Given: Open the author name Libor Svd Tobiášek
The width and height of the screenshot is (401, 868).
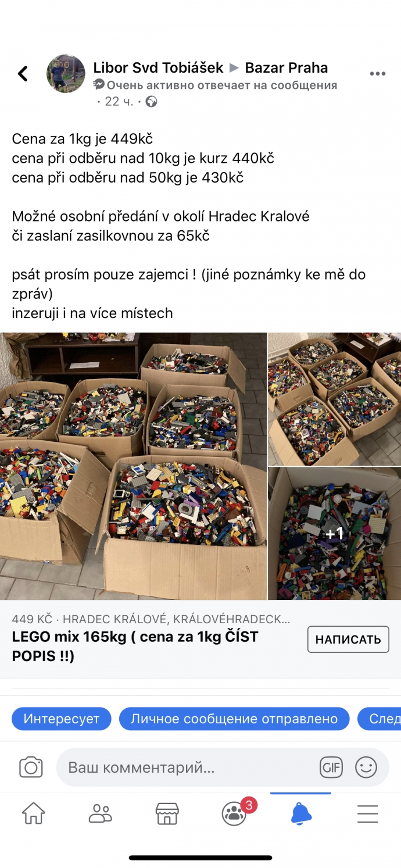Looking at the screenshot, I should pyautogui.click(x=158, y=67).
